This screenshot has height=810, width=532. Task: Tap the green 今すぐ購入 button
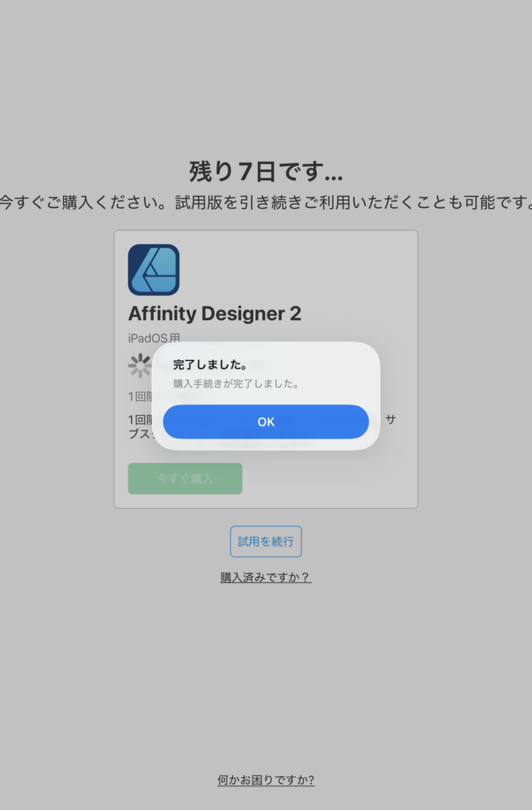click(185, 479)
